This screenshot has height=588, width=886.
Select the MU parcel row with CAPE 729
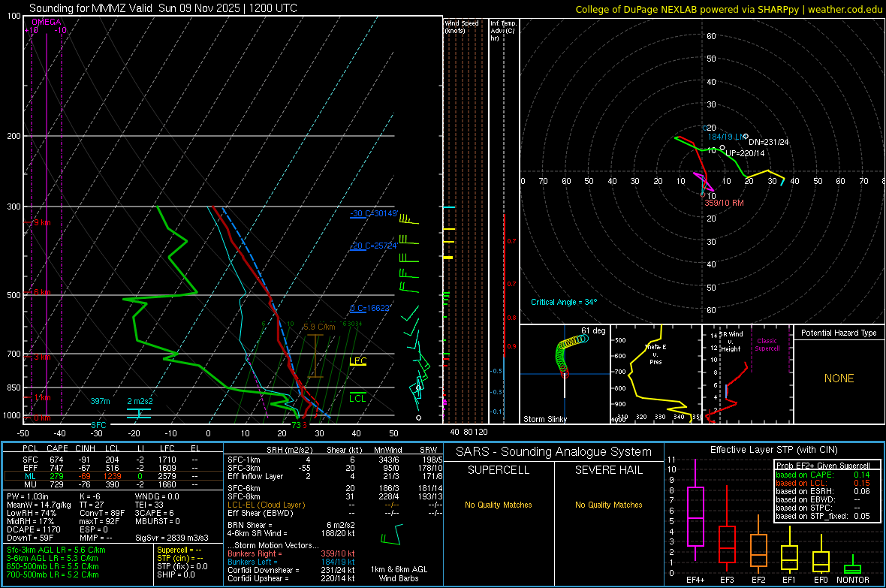point(113,484)
